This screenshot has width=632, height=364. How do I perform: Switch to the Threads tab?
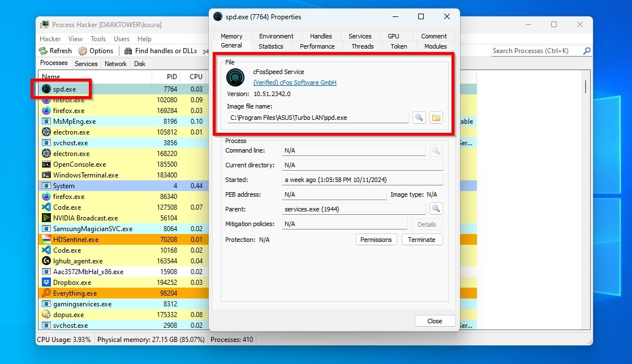[362, 46]
